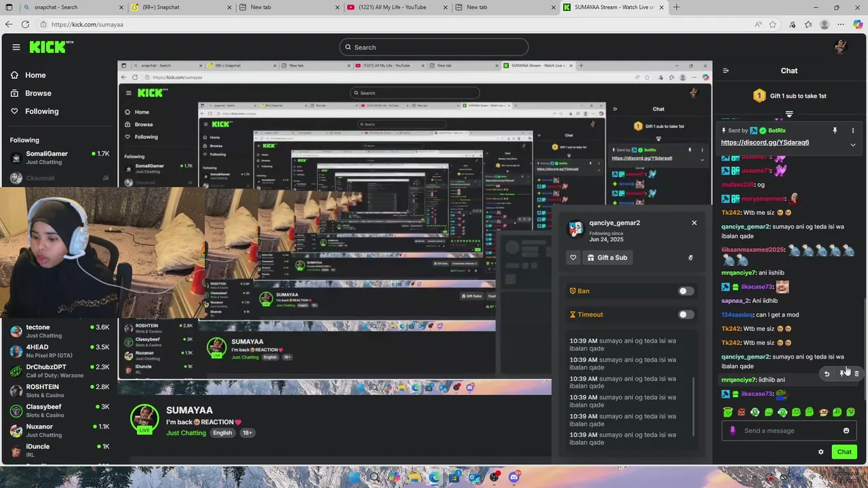Open 4HEAD channel in sidebar
The width and height of the screenshot is (868, 488).
pyautogui.click(x=60, y=351)
